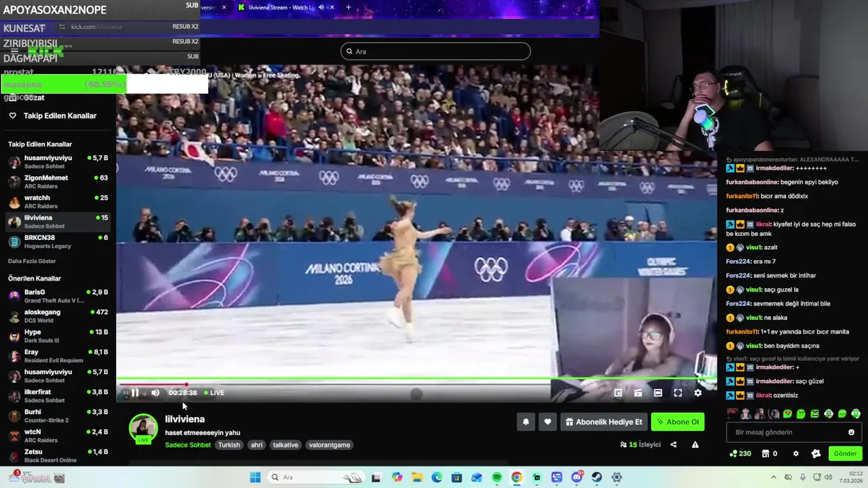Screen dimensions: 868x488
Task: Select the ahri tag
Action: (x=256, y=445)
